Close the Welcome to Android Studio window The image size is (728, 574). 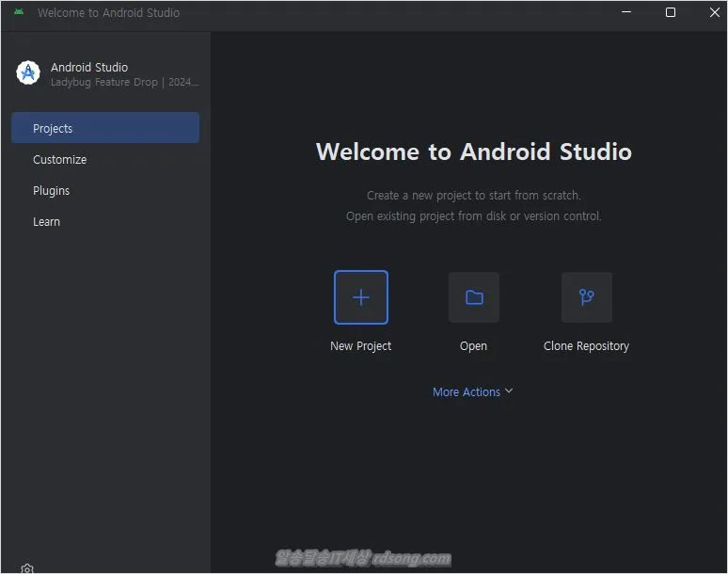pyautogui.click(x=714, y=13)
